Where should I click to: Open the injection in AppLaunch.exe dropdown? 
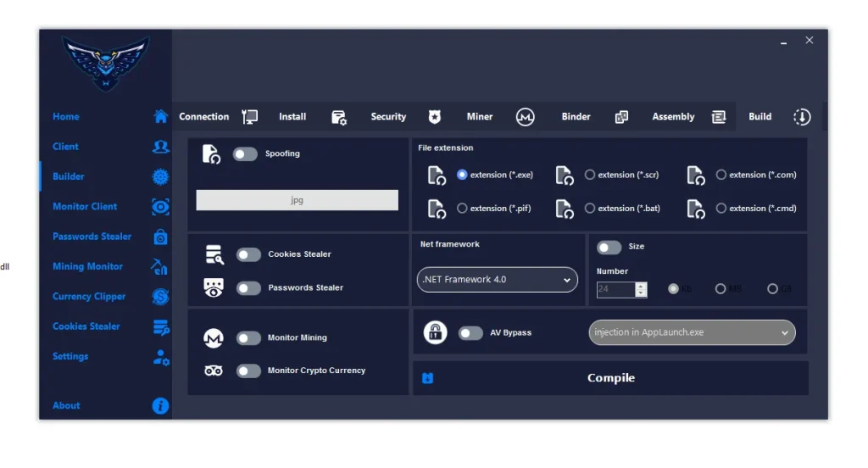tap(692, 333)
